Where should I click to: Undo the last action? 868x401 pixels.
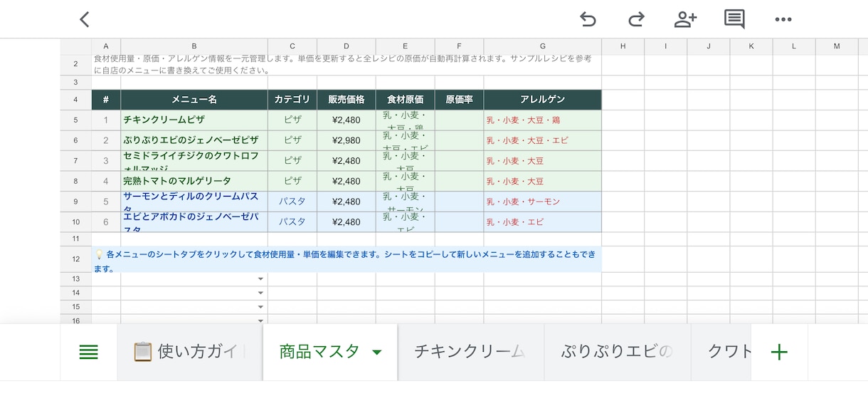pyautogui.click(x=588, y=19)
